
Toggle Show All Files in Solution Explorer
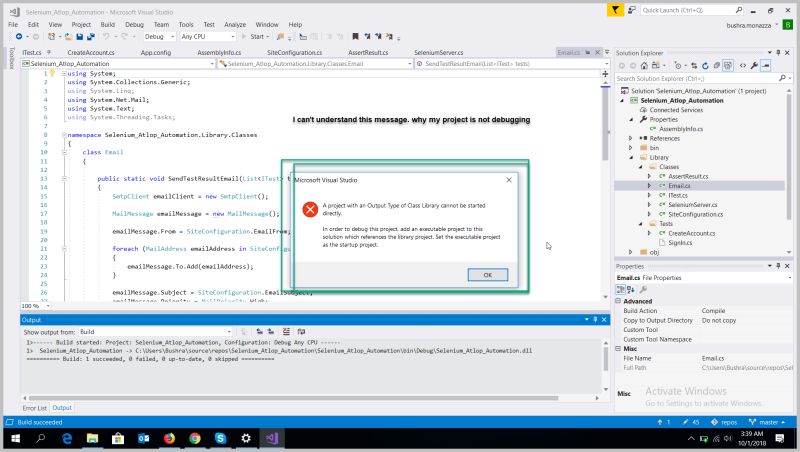pos(728,66)
